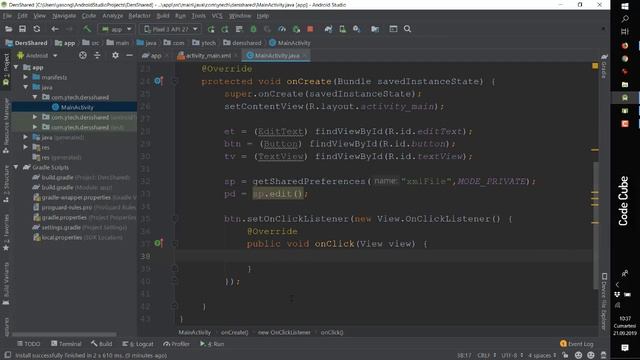This screenshot has height=360, width=640.
Task: Open the Refactor menu
Action: (139, 16)
